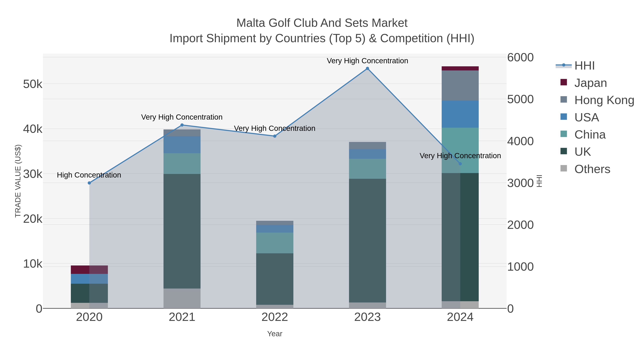Click the 3000 right axis tick label
This screenshot has height=362, width=644.
point(521,183)
